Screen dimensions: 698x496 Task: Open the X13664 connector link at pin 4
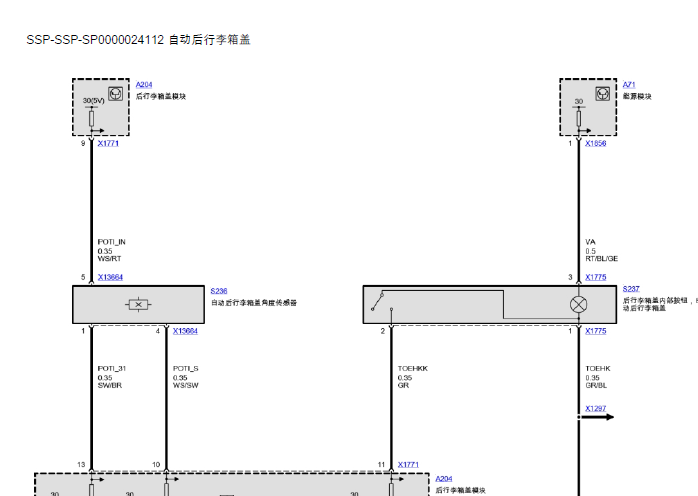coord(185,331)
